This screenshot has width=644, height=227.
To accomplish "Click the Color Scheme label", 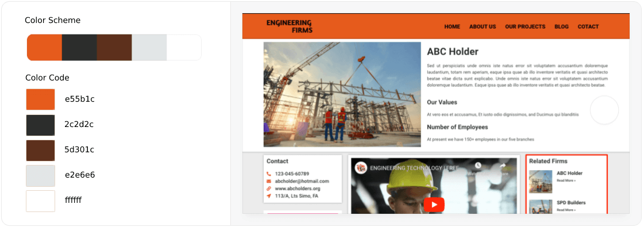I will point(53,20).
